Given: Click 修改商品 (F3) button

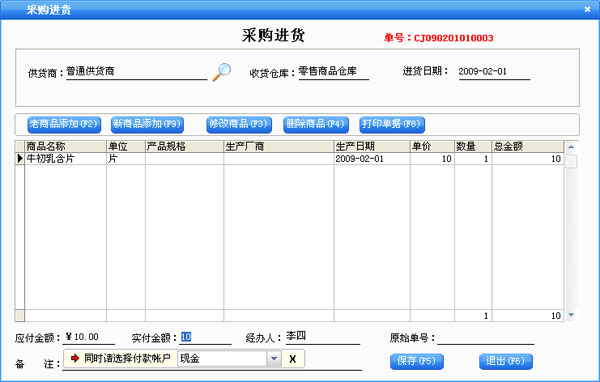Looking at the screenshot, I should [239, 125].
